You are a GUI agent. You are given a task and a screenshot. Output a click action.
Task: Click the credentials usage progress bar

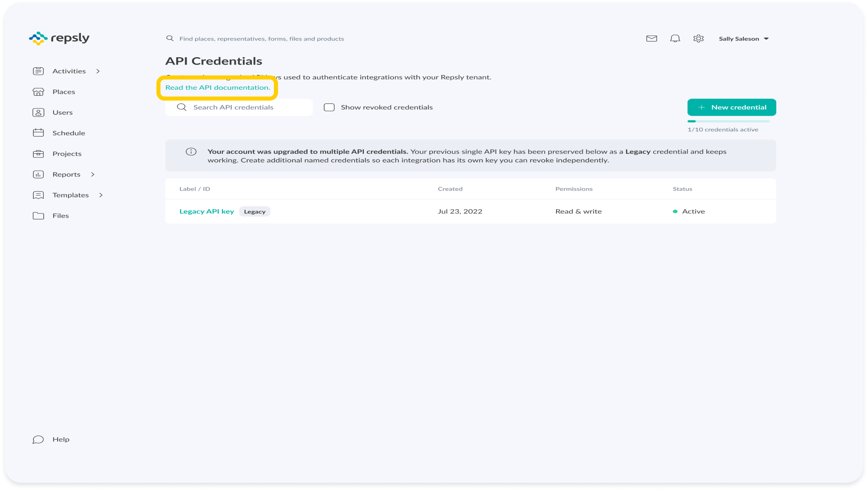coord(728,121)
